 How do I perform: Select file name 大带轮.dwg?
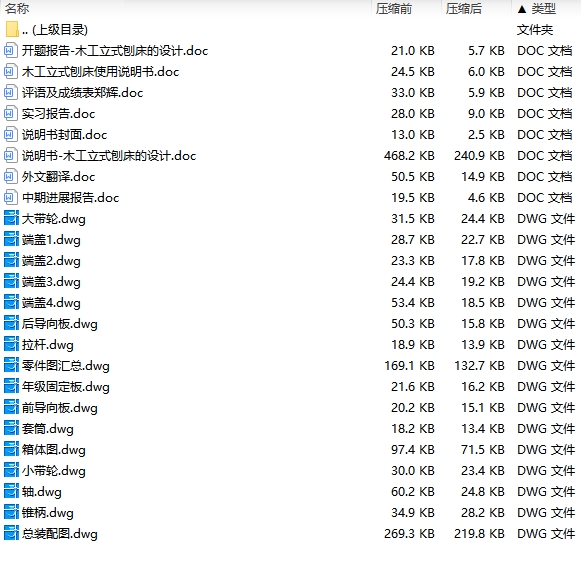[53, 219]
